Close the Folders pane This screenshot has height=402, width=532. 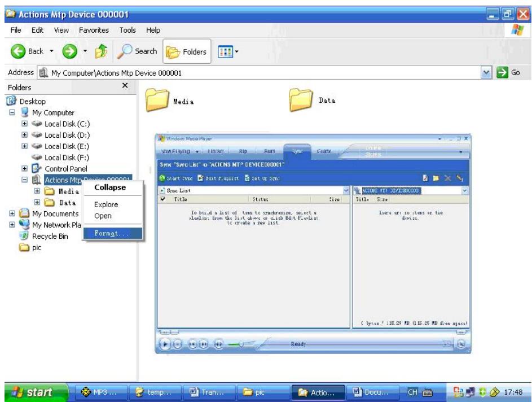tap(125, 86)
